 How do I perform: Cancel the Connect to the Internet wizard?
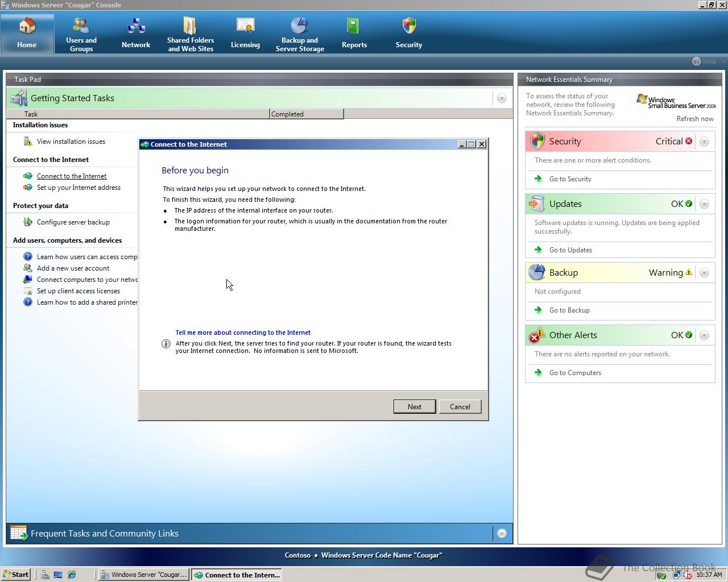[460, 406]
